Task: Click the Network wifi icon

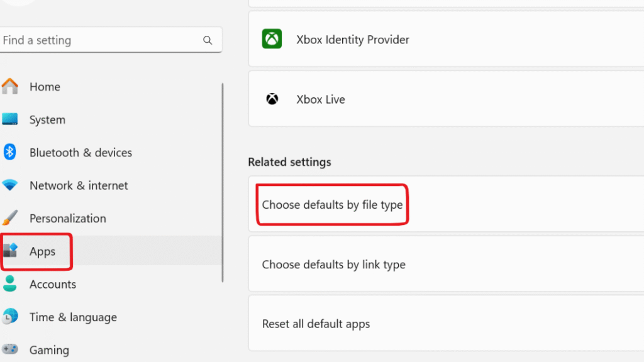Action: click(x=10, y=185)
